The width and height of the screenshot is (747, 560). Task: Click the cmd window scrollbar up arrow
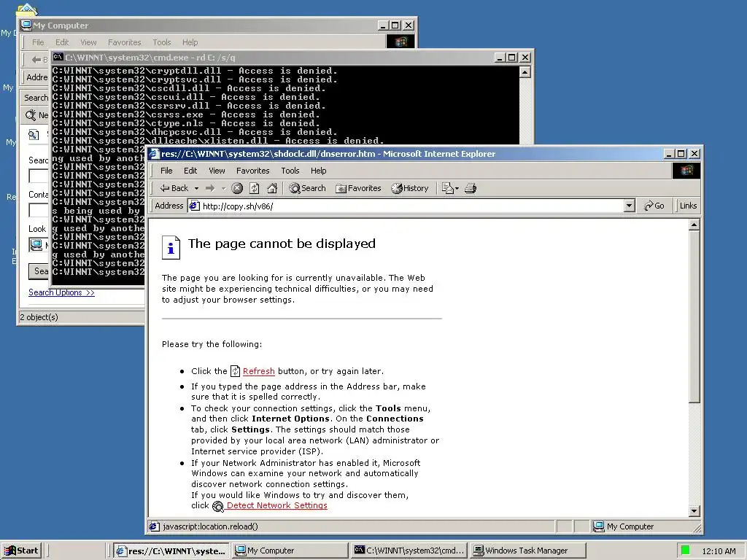pos(525,72)
